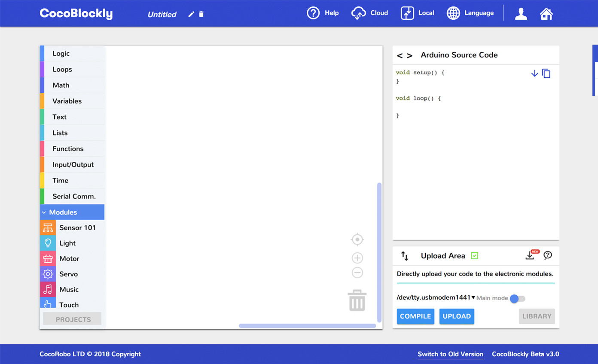Select the Logic block category

click(61, 53)
